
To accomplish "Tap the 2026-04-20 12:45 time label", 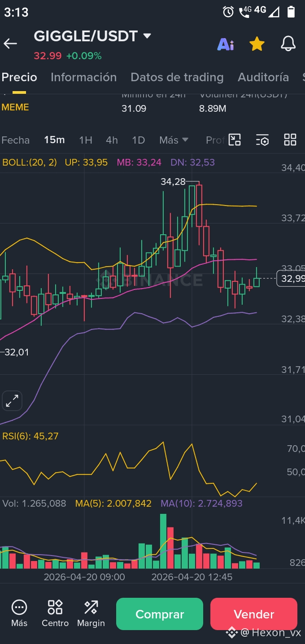I will 192,577.
